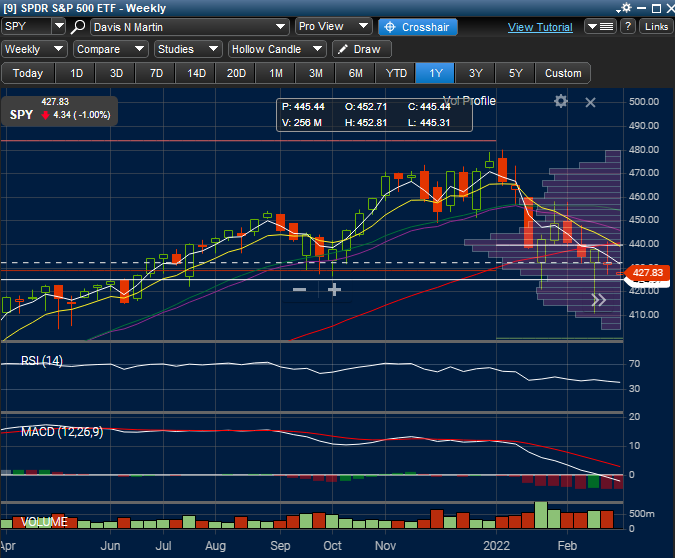Screen dimensions: 675x558
Task: Select the 7D range tab
Action: (156, 73)
